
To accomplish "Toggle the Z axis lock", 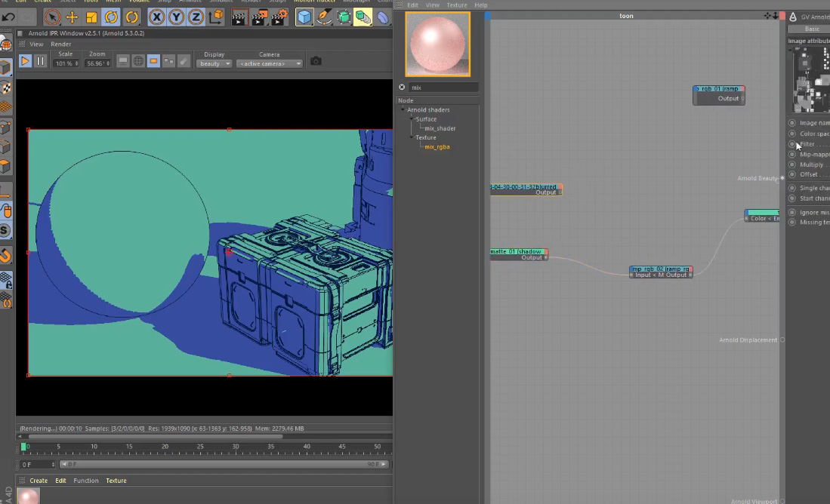I will [x=196, y=17].
